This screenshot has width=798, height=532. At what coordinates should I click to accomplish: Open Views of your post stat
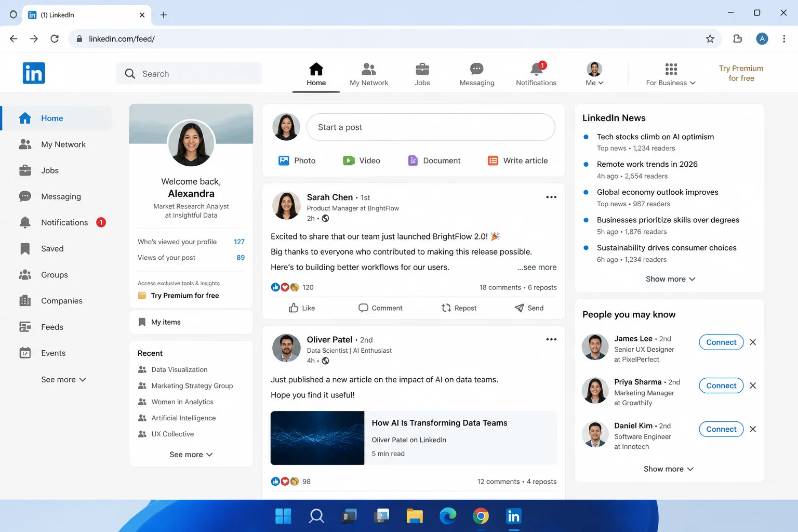pos(191,258)
